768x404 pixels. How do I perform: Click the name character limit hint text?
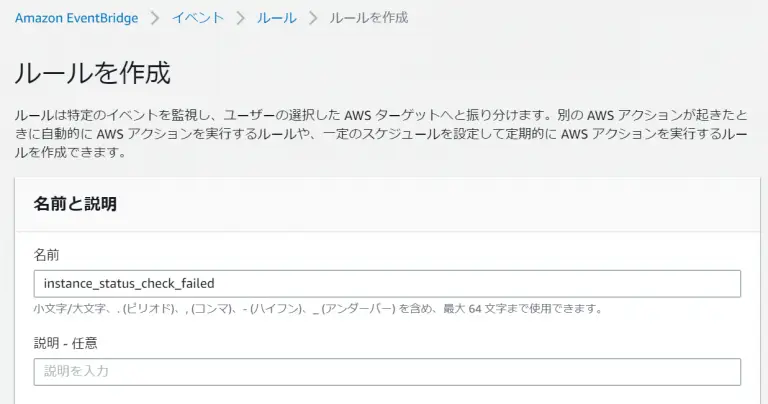click(318, 309)
